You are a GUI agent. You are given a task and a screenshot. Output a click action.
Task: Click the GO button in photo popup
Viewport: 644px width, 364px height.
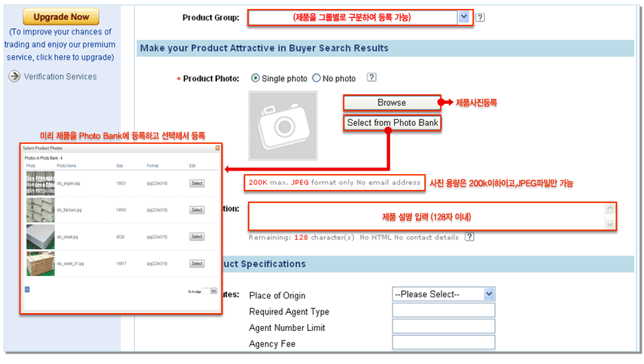click(214, 291)
